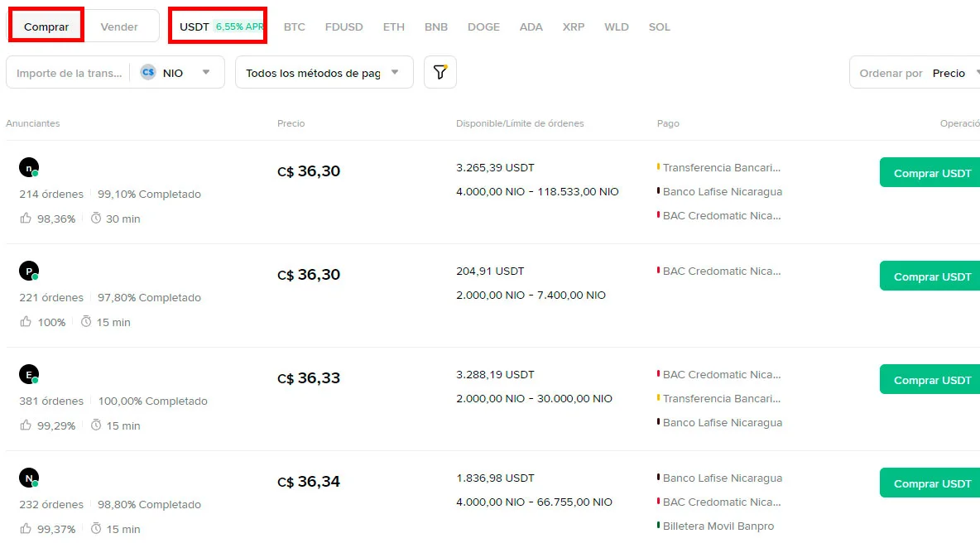The width and height of the screenshot is (980, 543).
Task: Click 381 órdenes text
Action: click(x=51, y=401)
